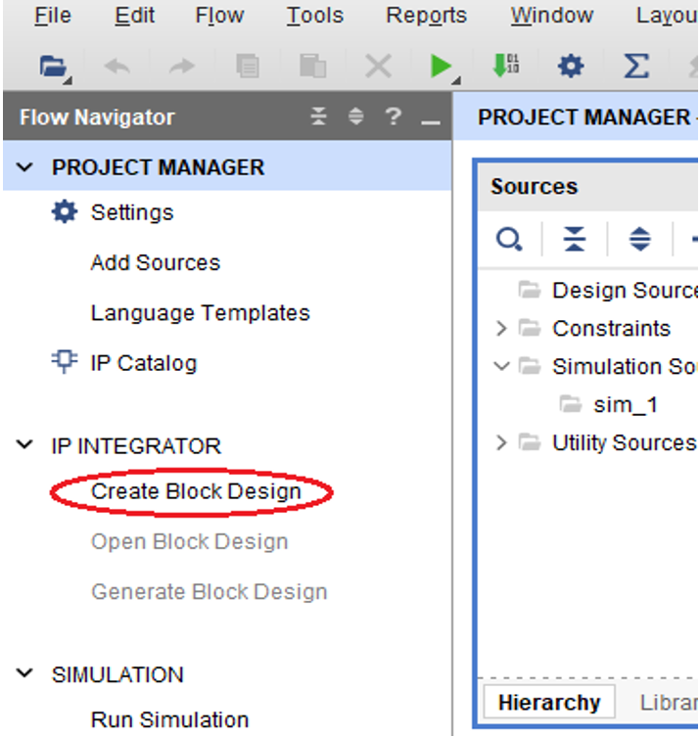Open the Reports menu
This screenshot has height=737, width=700.
pos(426,16)
